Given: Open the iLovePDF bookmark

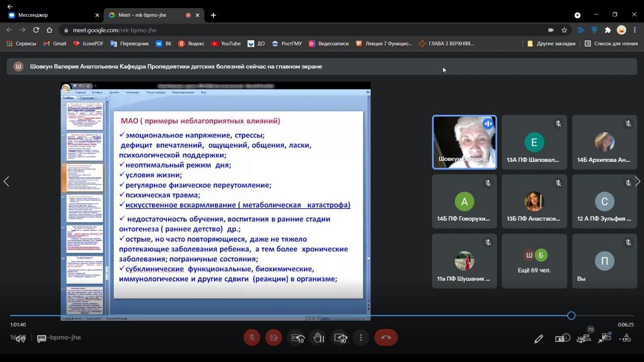Looking at the screenshot, I should [x=88, y=44].
